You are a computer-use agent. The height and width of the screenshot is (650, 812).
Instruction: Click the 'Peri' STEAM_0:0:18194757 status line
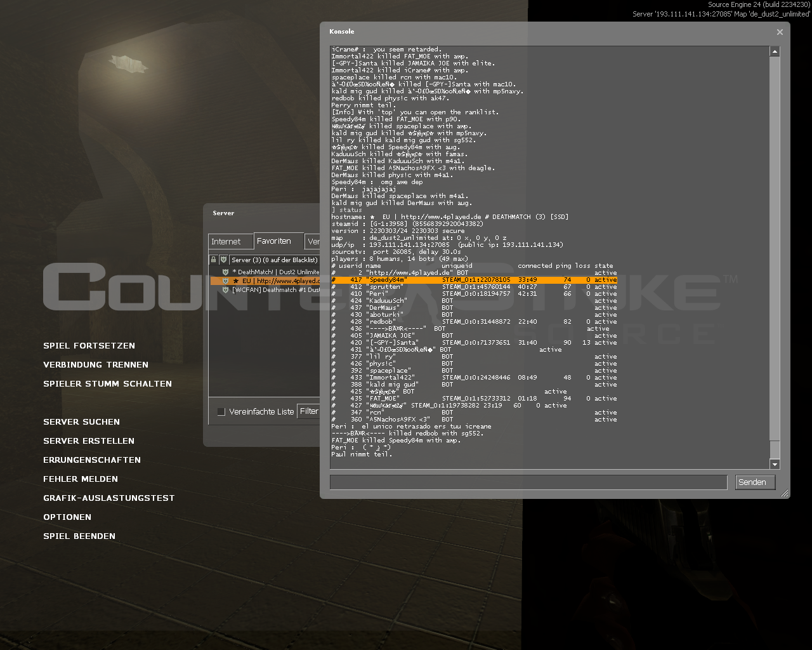(474, 294)
